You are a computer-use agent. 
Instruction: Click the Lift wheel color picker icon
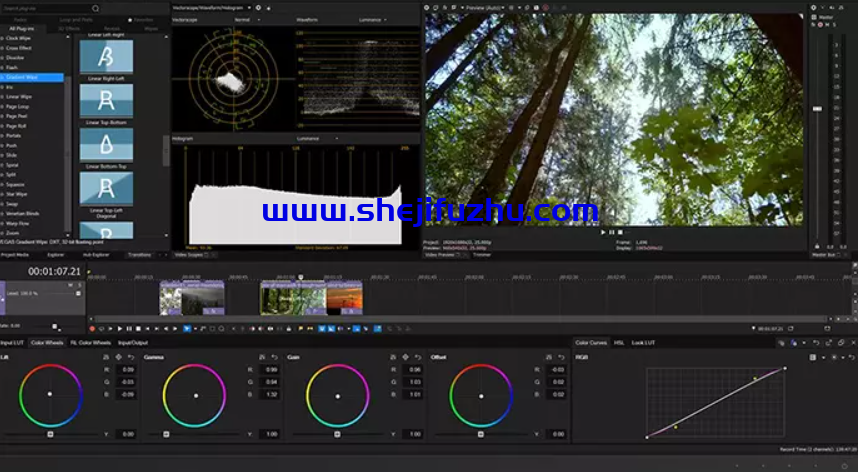pos(119,357)
